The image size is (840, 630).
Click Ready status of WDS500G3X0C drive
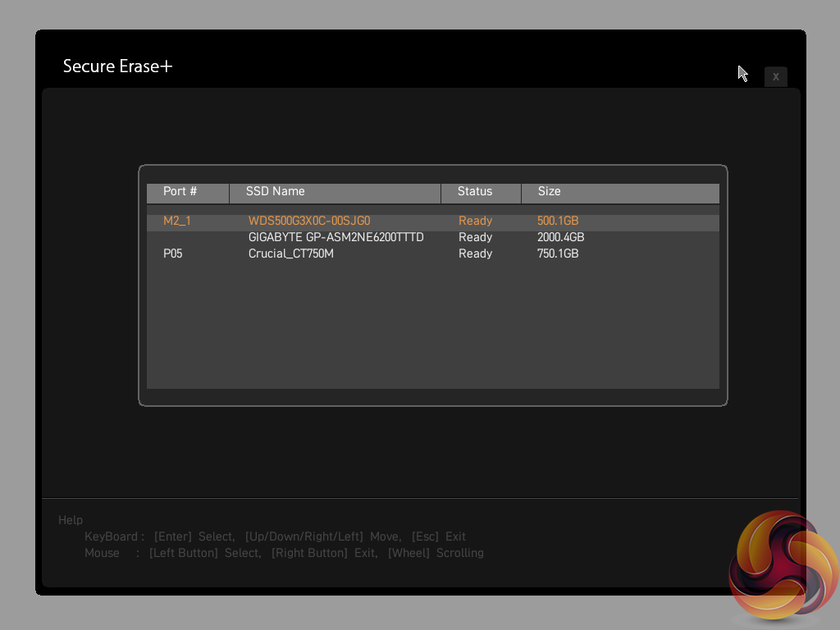[x=475, y=221]
